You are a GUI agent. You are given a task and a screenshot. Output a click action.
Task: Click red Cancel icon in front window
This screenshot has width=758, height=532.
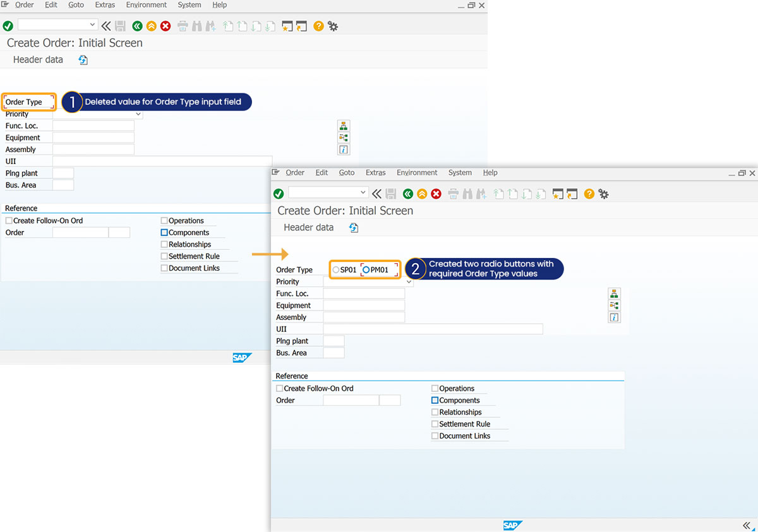point(436,194)
